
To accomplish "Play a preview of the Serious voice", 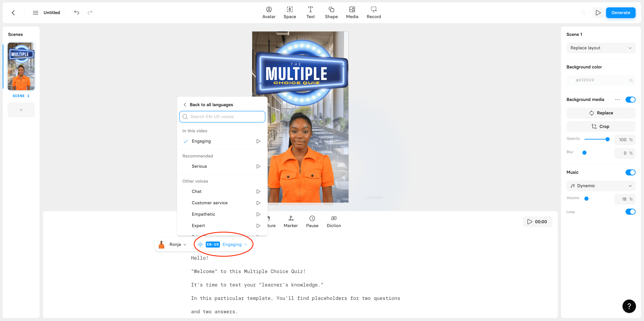I will pos(258,166).
